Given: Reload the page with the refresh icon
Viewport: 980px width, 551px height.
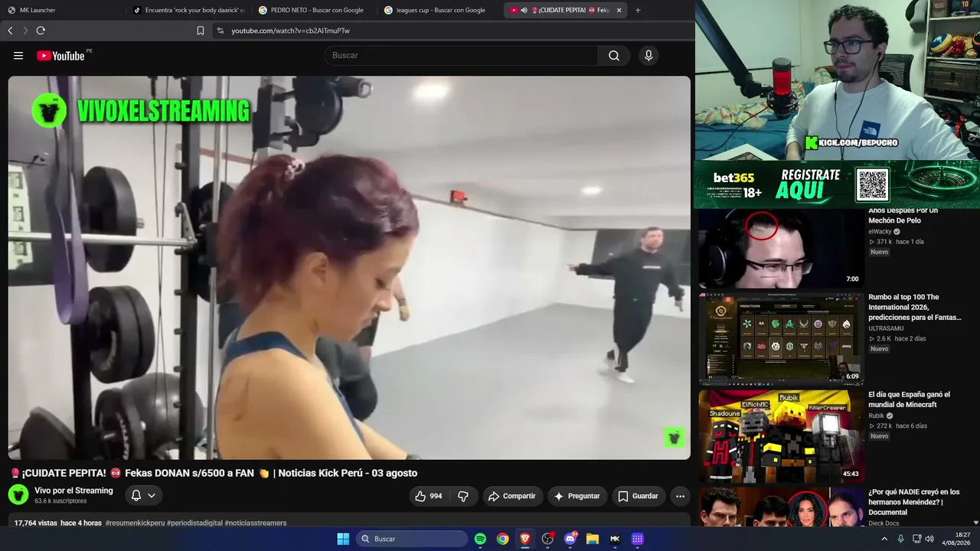Looking at the screenshot, I should coord(41,31).
